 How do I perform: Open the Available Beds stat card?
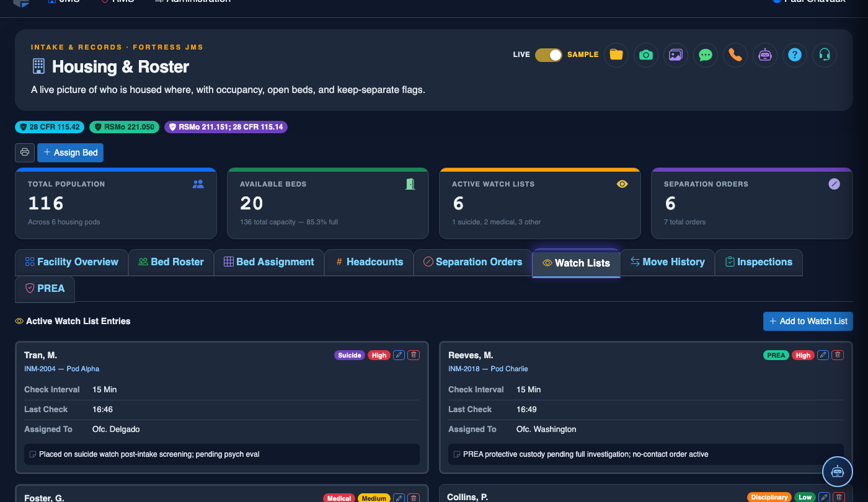click(328, 203)
